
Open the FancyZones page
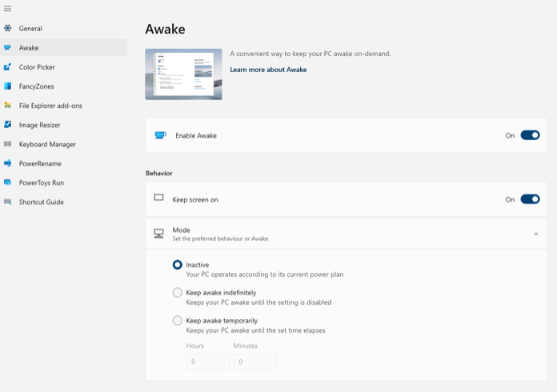[x=63, y=86]
